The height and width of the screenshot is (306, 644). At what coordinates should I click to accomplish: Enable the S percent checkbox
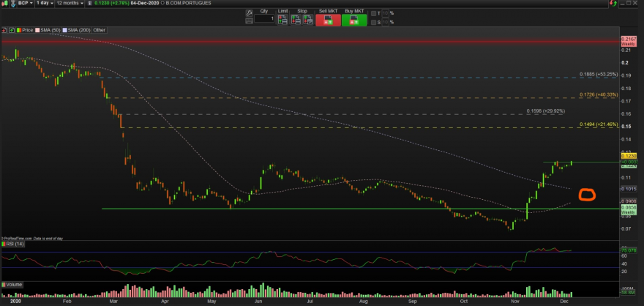click(x=373, y=22)
